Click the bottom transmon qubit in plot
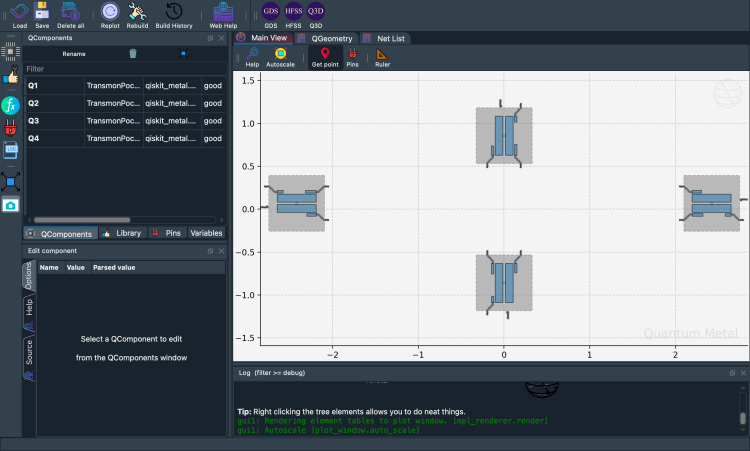750x451 pixels. click(x=504, y=283)
